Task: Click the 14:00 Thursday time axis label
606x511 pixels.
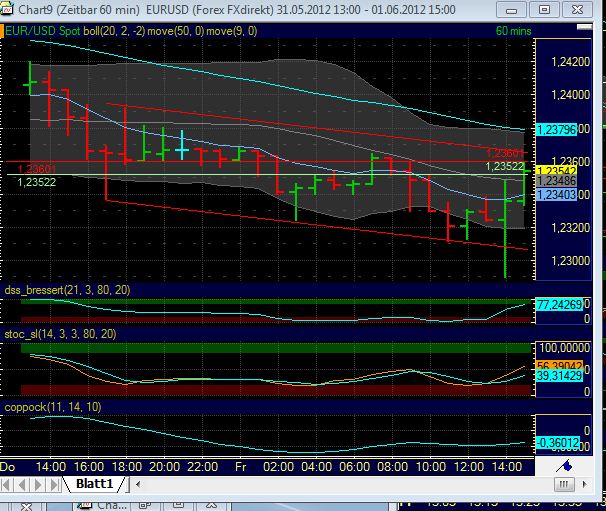Action: (51, 467)
